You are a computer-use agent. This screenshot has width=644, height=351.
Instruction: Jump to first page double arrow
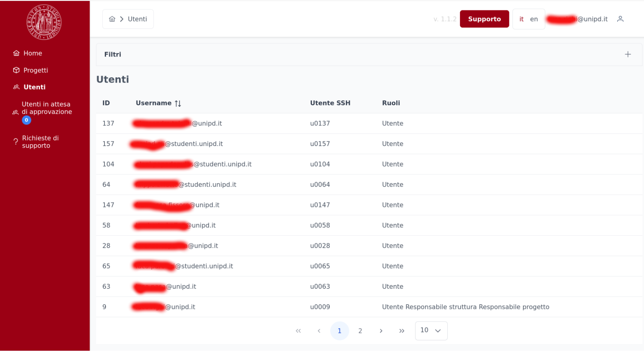tap(298, 331)
